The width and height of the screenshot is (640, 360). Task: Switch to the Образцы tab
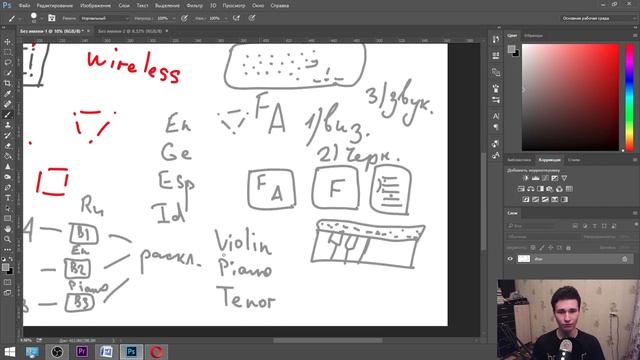[533, 36]
